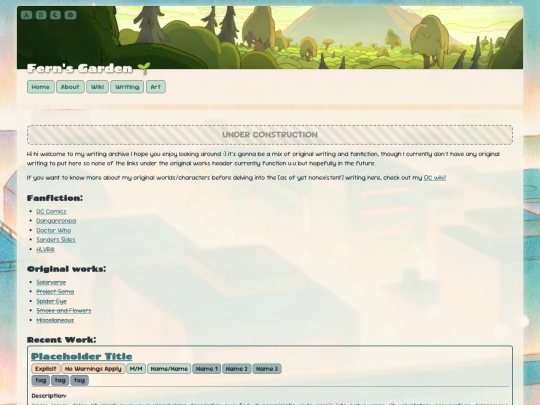540x405 pixels.
Task: Open the Placeholder Title work
Action: (x=82, y=356)
